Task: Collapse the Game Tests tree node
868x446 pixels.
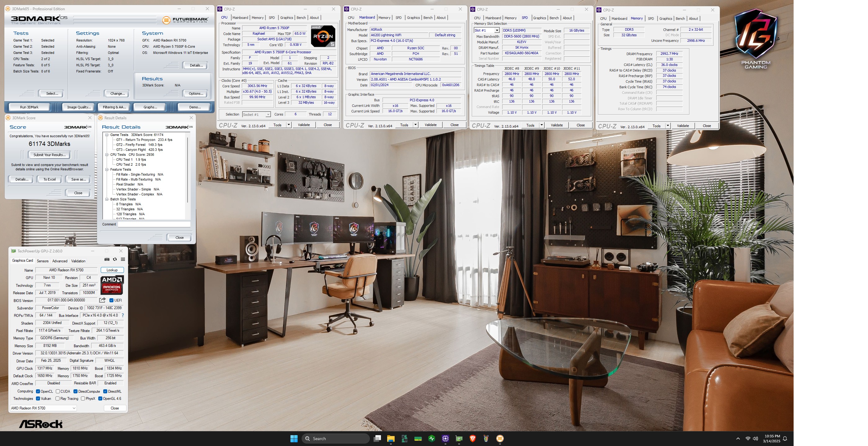Action: (107, 135)
